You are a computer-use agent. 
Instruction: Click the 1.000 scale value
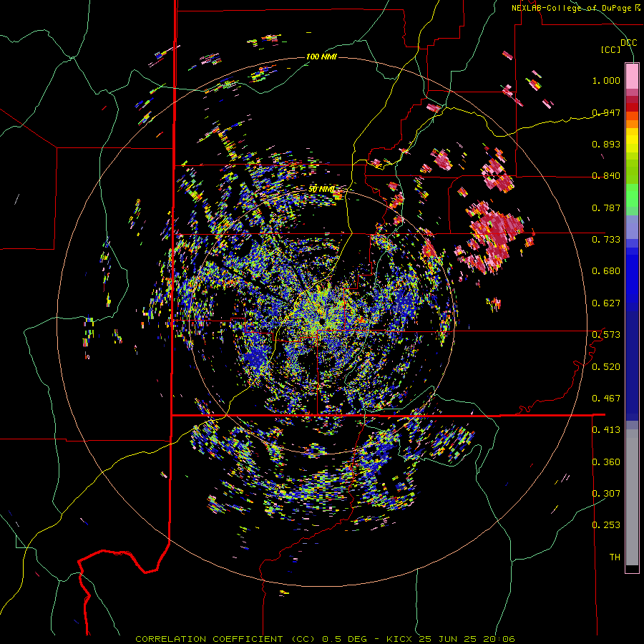606,80
